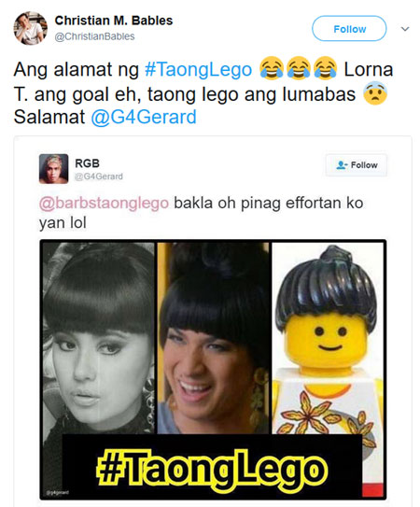Click the RGB display name
Image resolution: width=420 pixels, height=507 pixels.
87,163
